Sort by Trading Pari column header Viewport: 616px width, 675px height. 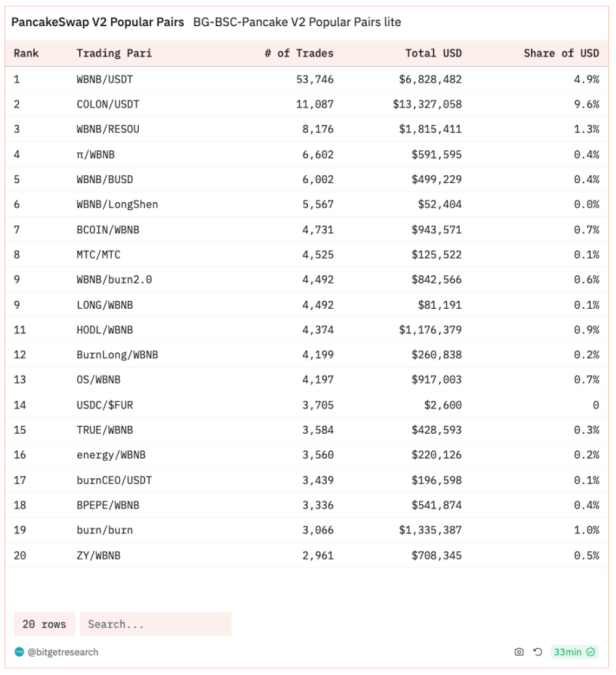[x=114, y=53]
